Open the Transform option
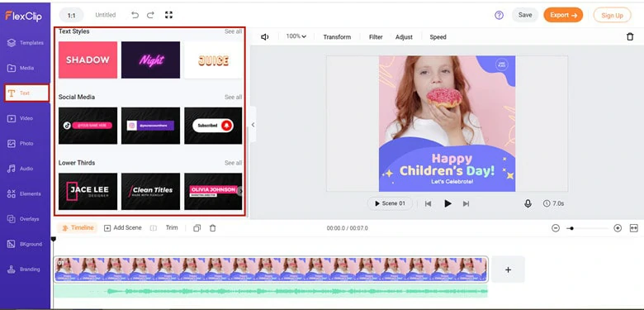The image size is (644, 310). coord(337,37)
